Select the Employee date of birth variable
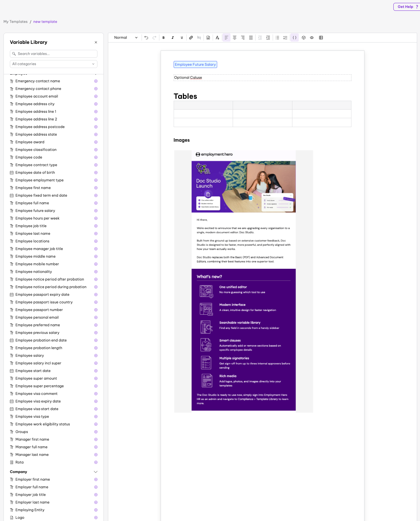This screenshot has width=420, height=521. pos(35,173)
